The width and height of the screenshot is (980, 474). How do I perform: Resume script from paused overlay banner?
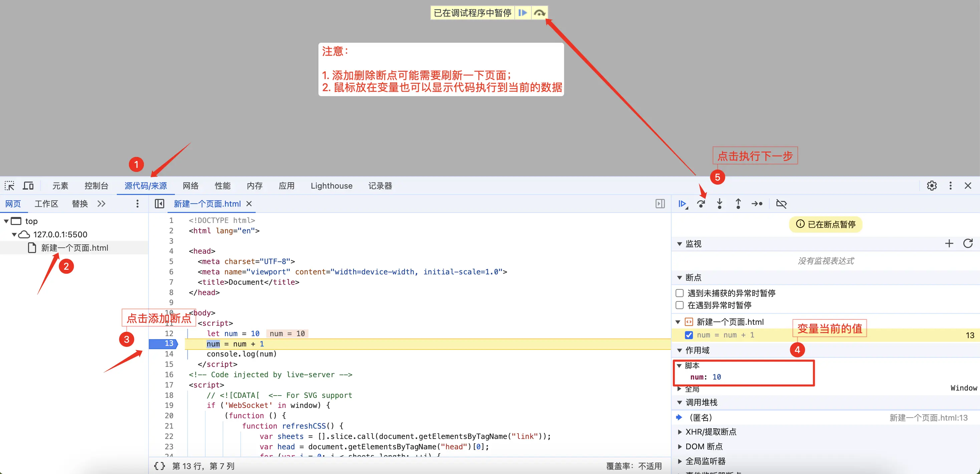(523, 13)
